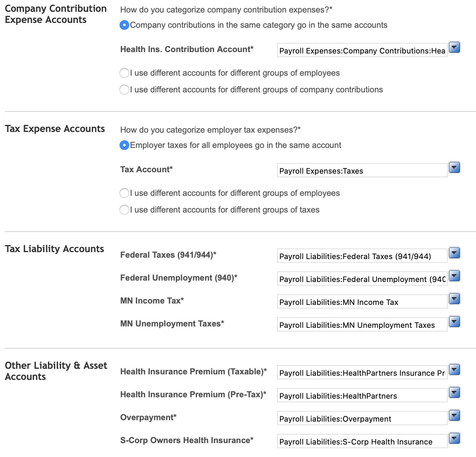
Task: Select same category contributions same accounts option
Action: (124, 25)
